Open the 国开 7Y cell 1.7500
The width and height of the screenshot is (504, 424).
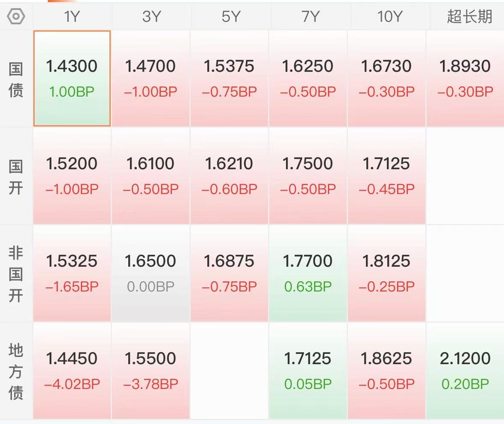[x=308, y=176]
